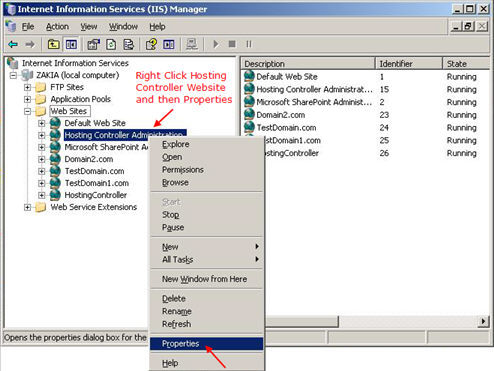Image resolution: width=494 pixels, height=371 pixels.
Task: Click the Help question mark toolbar icon
Action: (x=151, y=44)
